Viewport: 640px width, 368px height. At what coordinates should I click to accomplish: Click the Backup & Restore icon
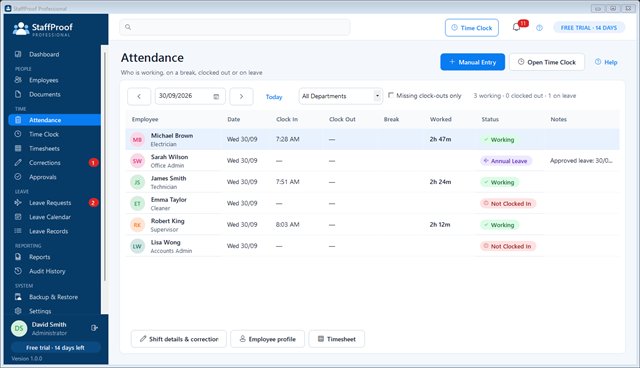pyautogui.click(x=18, y=297)
